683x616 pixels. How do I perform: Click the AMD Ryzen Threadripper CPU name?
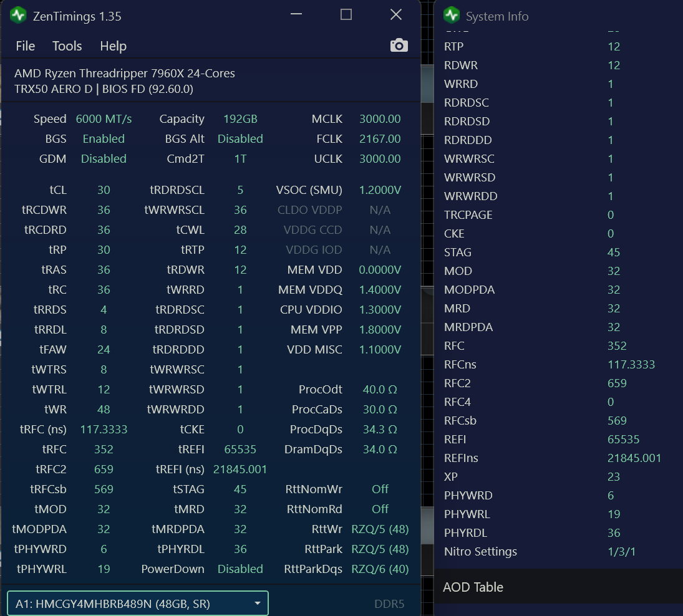(125, 74)
